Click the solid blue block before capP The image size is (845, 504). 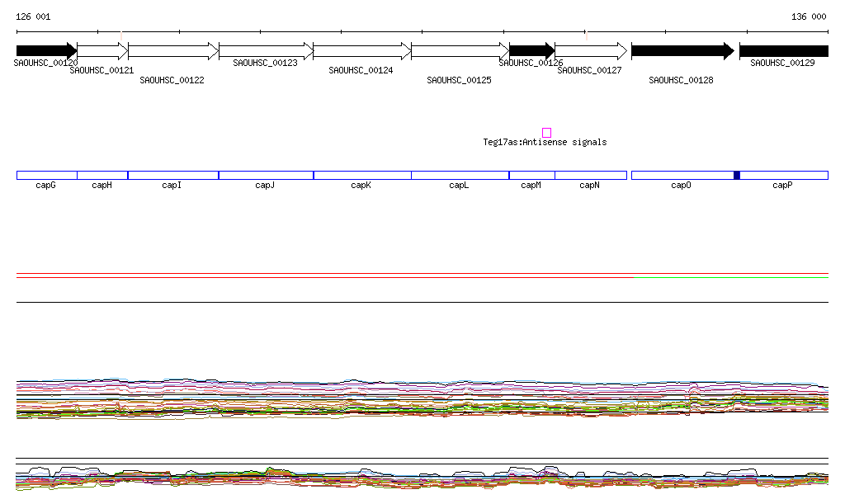737,175
